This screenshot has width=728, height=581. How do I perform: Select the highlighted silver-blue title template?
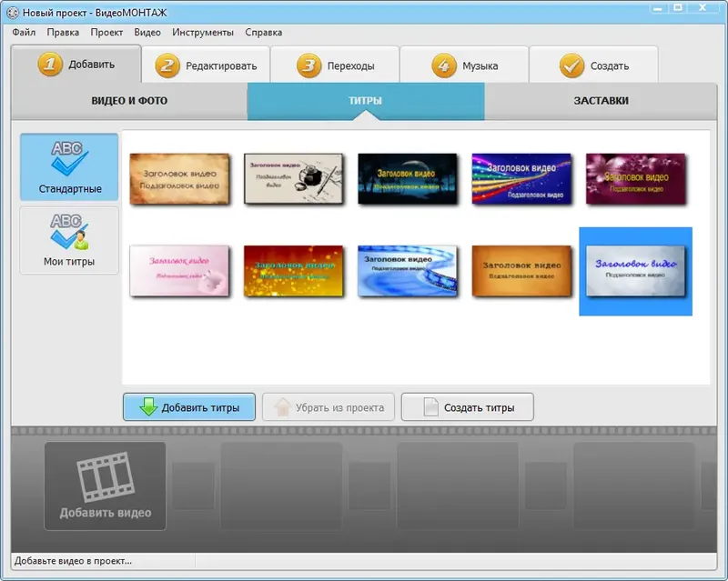(x=635, y=271)
